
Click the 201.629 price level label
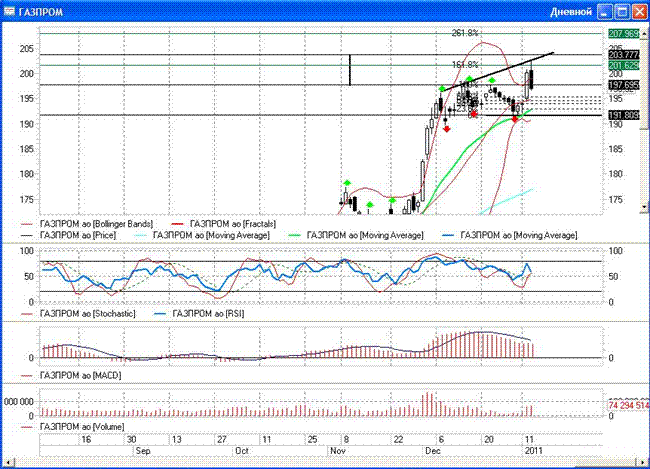pos(624,66)
